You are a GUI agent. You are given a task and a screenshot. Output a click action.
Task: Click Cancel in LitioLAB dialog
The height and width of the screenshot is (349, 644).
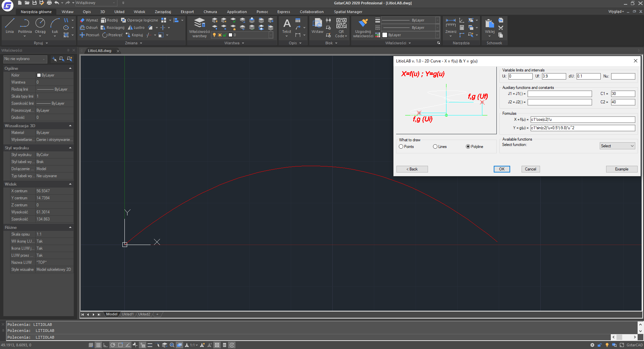coord(531,169)
